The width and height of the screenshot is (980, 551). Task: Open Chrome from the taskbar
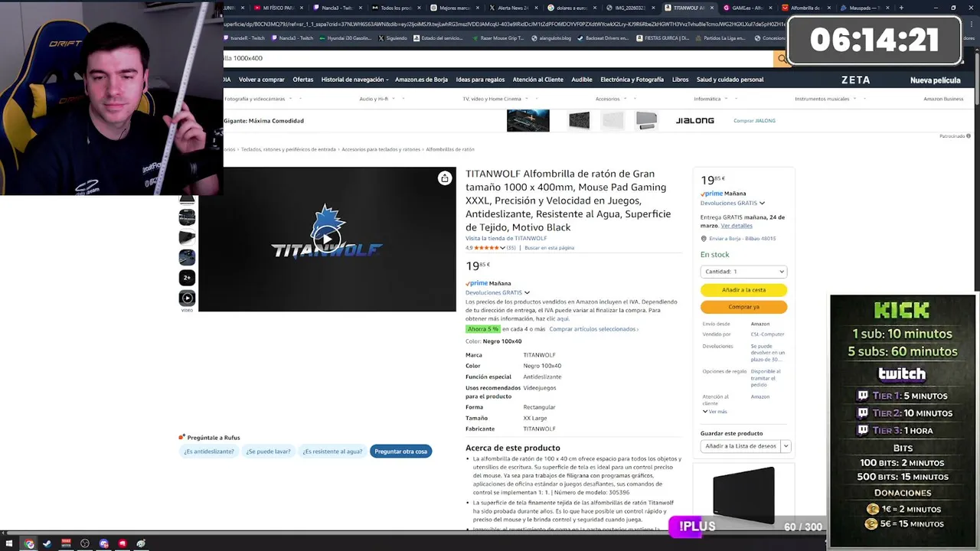click(29, 543)
